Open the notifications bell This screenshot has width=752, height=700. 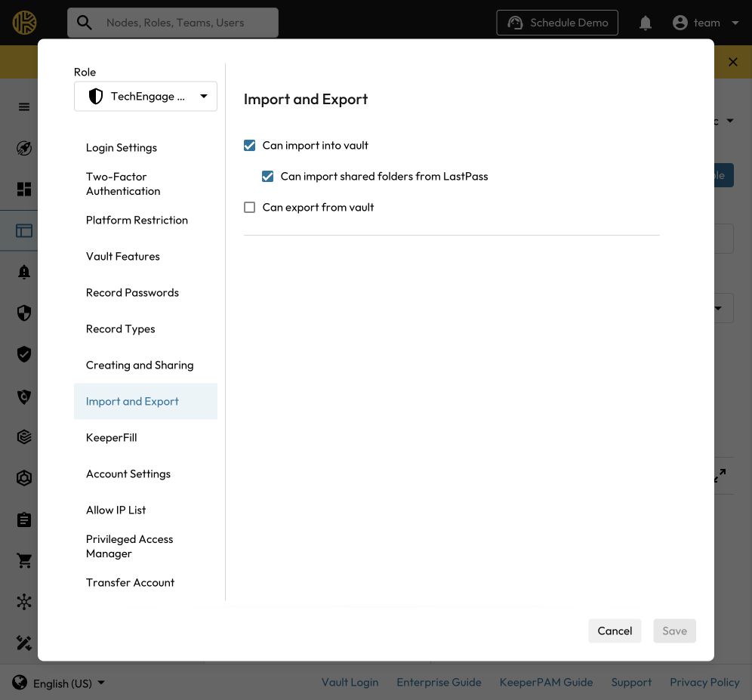tap(645, 23)
